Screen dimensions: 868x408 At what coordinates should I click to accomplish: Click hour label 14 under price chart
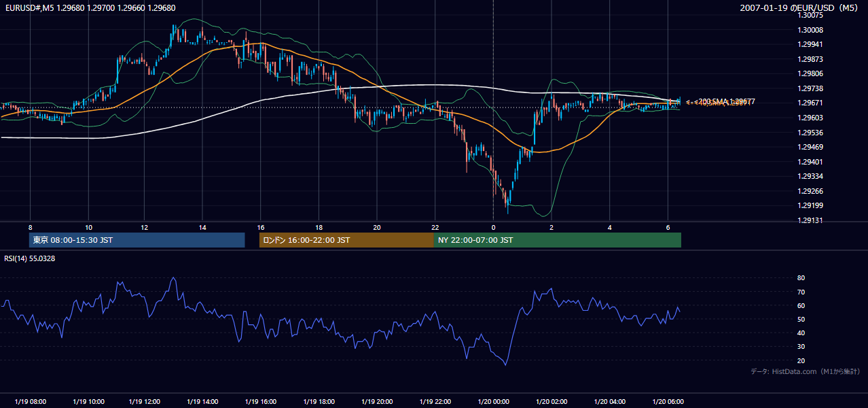pyautogui.click(x=202, y=227)
